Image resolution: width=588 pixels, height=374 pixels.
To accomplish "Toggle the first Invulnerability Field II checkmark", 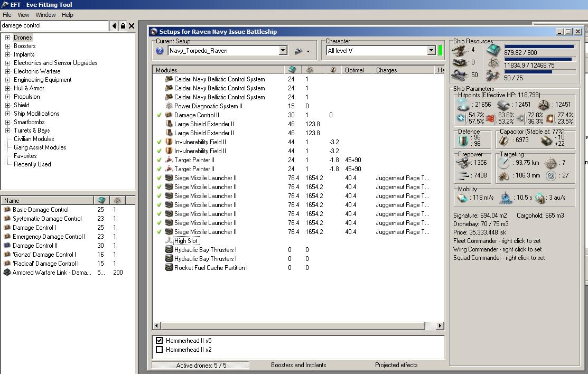I will [x=159, y=142].
